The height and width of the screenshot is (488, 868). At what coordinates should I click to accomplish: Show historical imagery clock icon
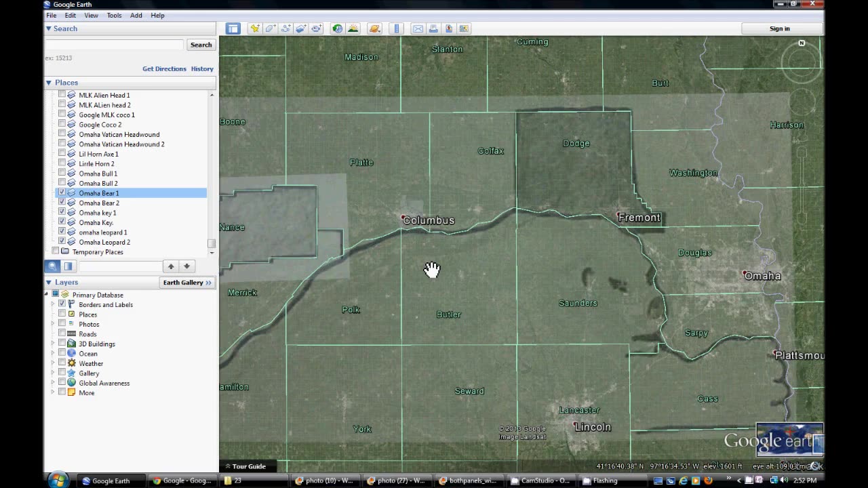click(x=337, y=28)
